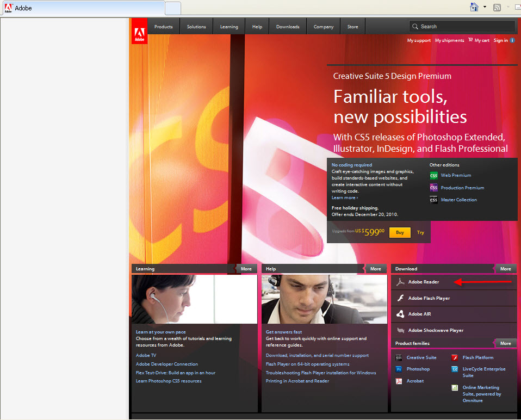Click More in the Help panel header
This screenshot has width=521, height=420.
pos(375,269)
